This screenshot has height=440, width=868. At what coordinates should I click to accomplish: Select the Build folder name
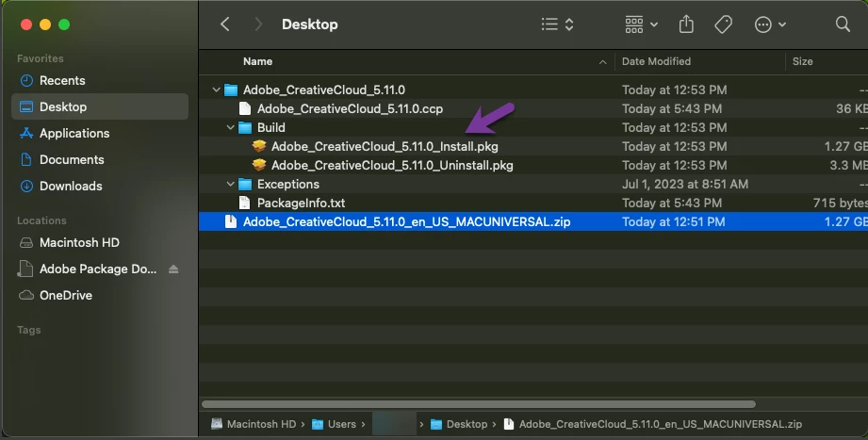(x=271, y=127)
